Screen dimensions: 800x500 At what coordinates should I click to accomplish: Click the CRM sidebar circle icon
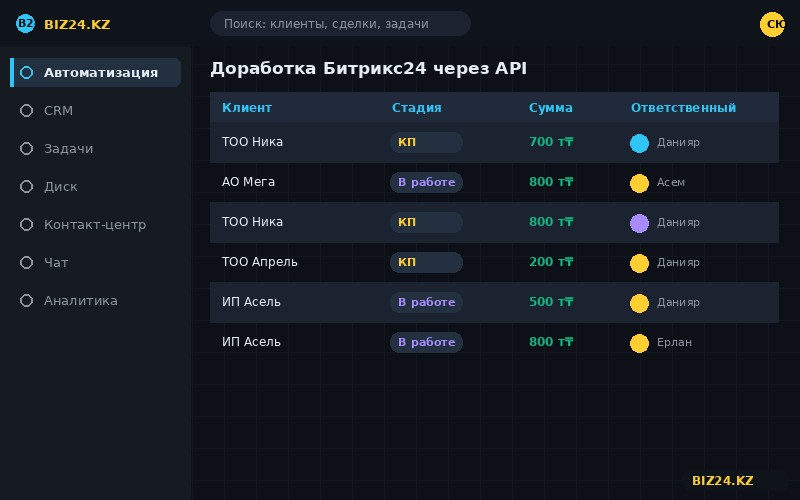point(27,111)
